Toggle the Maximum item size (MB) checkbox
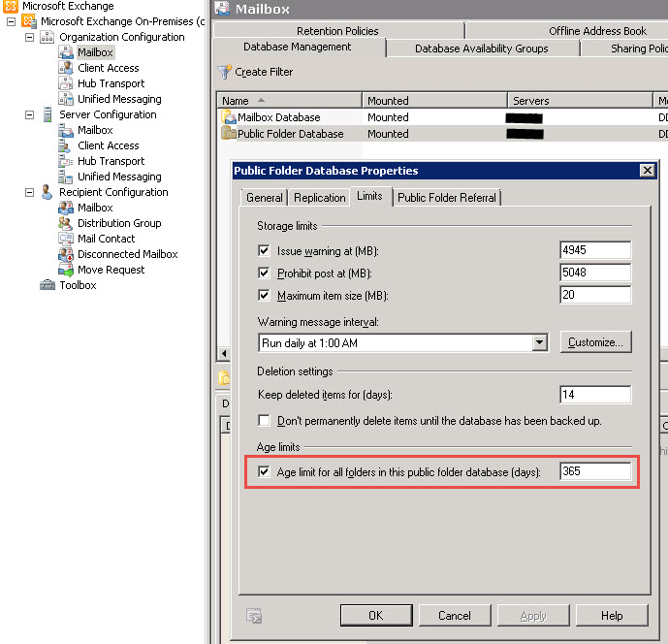The image size is (668, 644). 264,295
